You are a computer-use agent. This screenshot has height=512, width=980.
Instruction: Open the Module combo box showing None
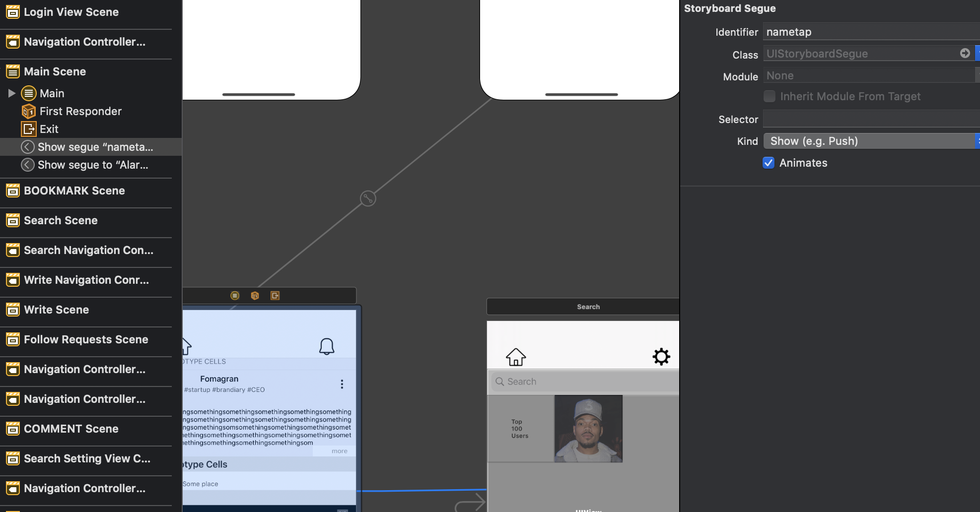(871, 75)
